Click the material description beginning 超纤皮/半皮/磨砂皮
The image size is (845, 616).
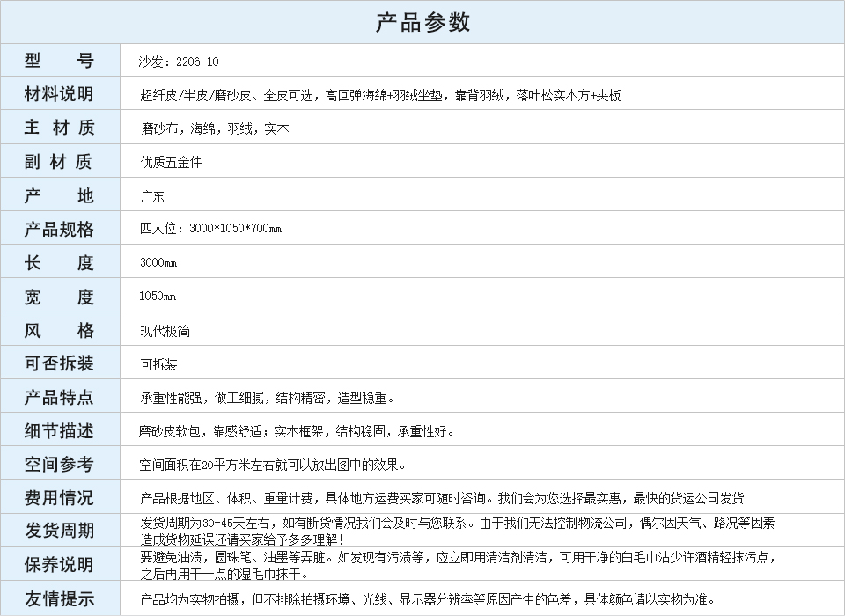click(x=380, y=95)
